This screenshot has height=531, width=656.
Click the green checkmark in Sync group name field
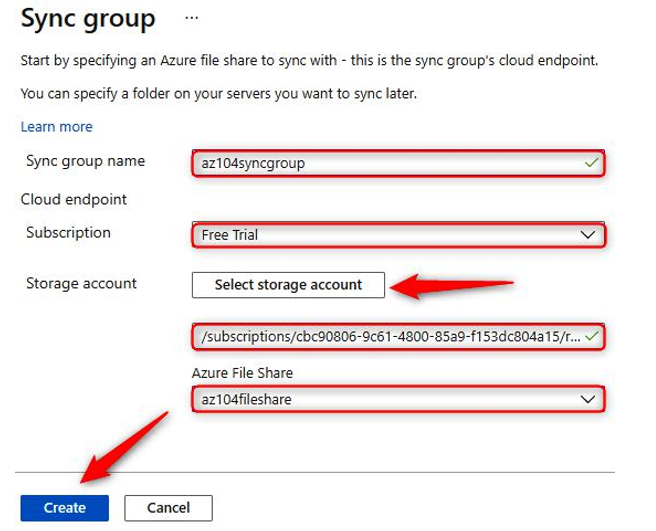[x=592, y=162]
